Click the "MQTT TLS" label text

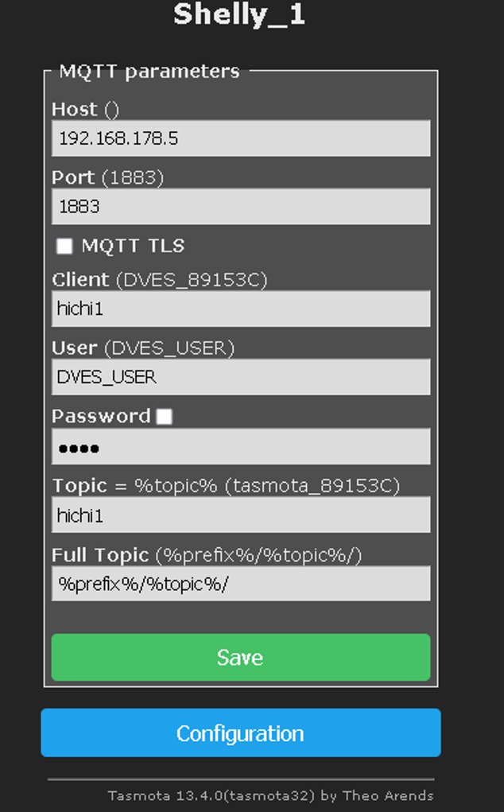(x=133, y=247)
